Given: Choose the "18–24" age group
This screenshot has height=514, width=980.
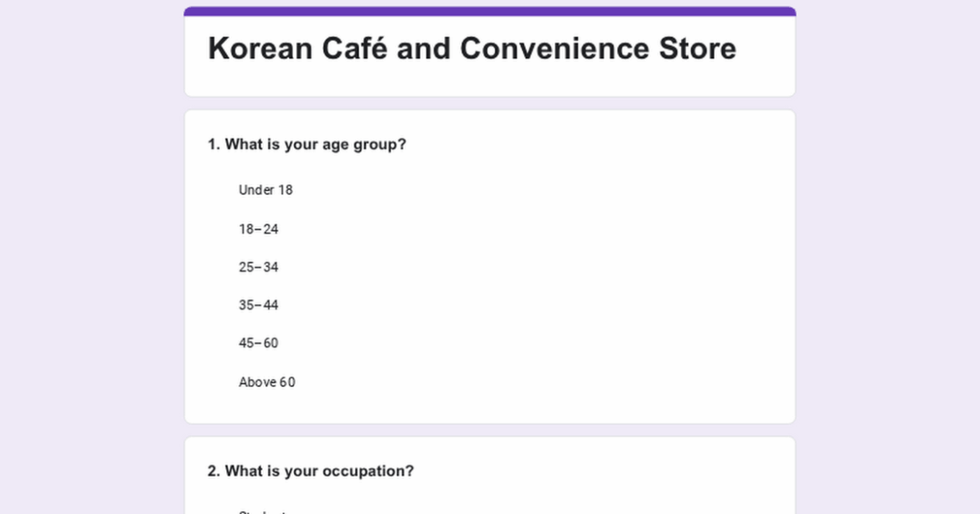Looking at the screenshot, I should (x=258, y=229).
